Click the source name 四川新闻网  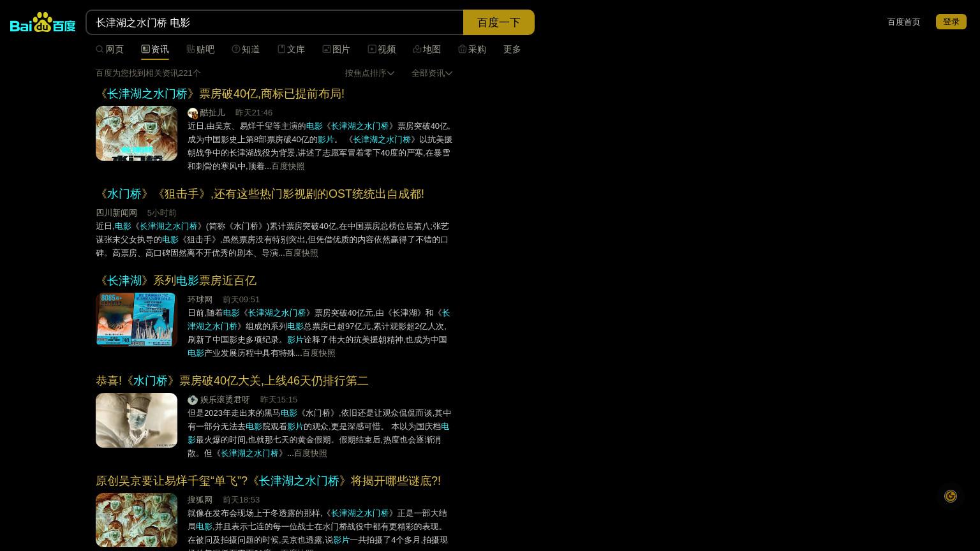pyautogui.click(x=117, y=213)
